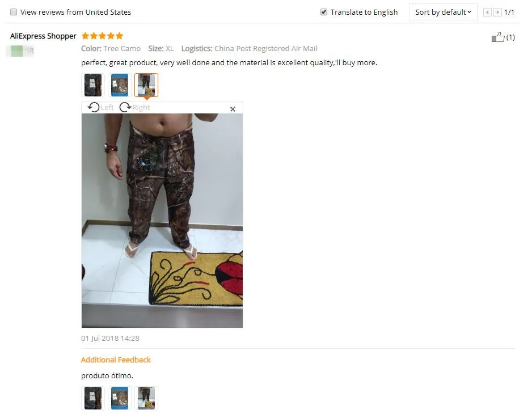
Task: Open first Additional Feedback thumbnail
Action: coord(92,398)
